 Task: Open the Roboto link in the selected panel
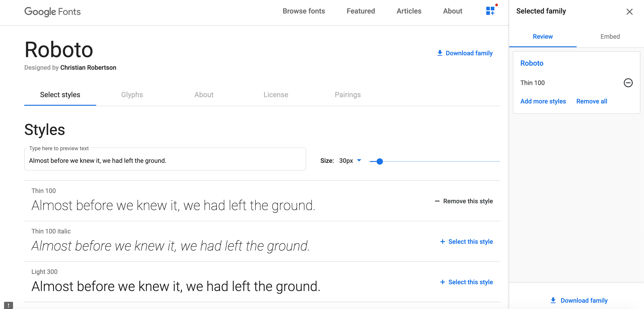tap(532, 63)
